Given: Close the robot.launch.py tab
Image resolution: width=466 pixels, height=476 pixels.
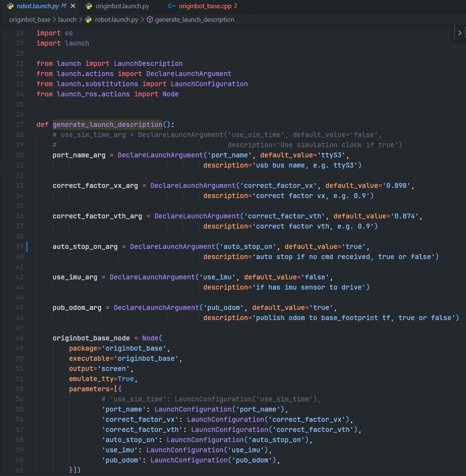Looking at the screenshot, I should (x=73, y=6).
